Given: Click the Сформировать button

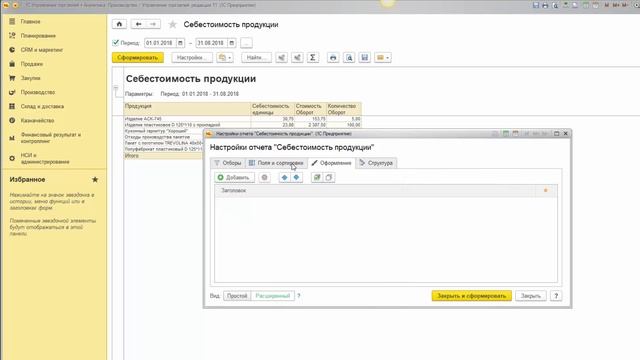Looking at the screenshot, I should coord(138,58).
